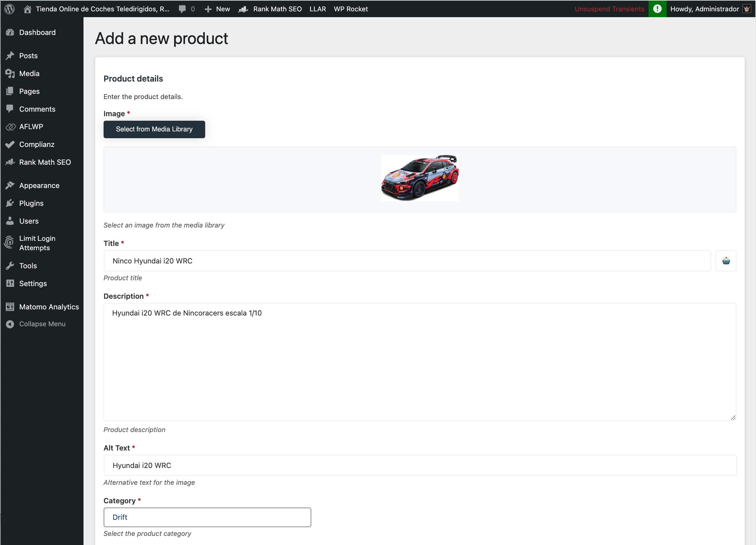Click the green notification icon in admin bar
Image resolution: width=756 pixels, height=545 pixels.
[x=657, y=9]
